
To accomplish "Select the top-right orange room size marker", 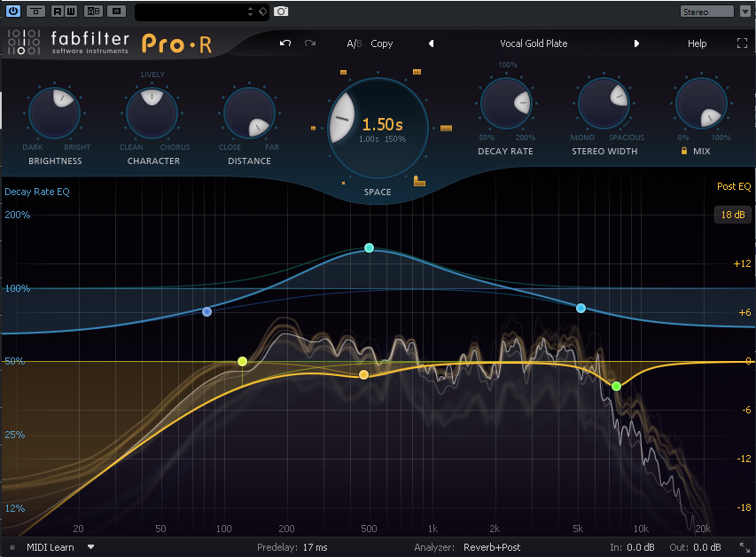I will tap(417, 72).
